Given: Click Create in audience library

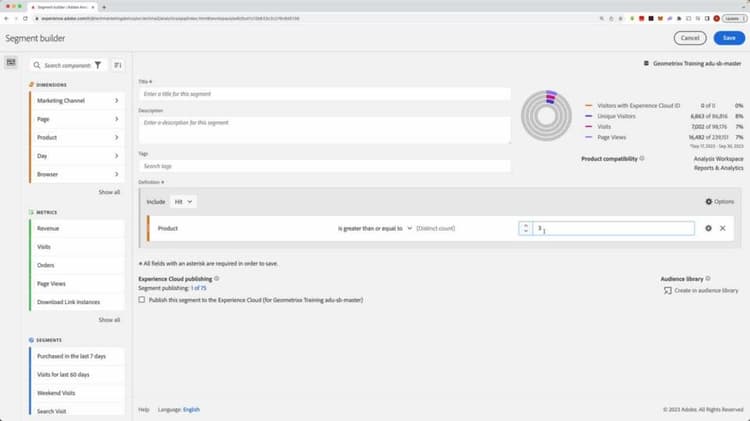Looking at the screenshot, I should pyautogui.click(x=701, y=290).
